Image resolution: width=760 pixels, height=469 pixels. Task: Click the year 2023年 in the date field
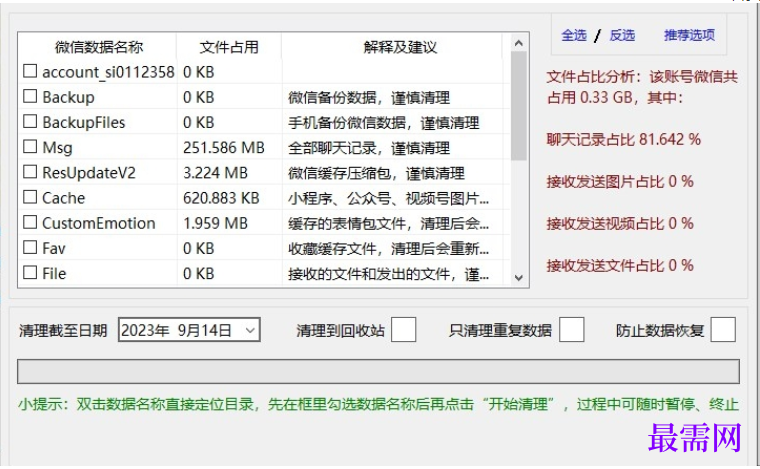click(145, 330)
